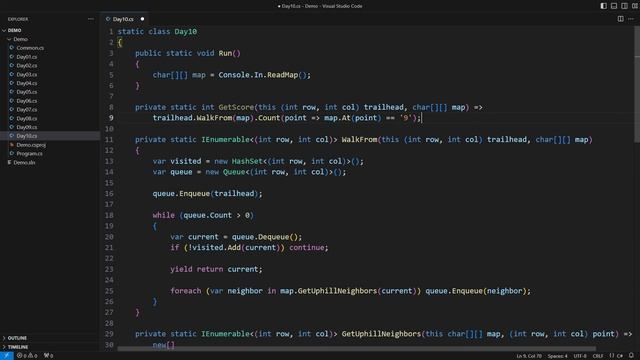640x360 pixels.
Task: Click 'queue.Enqueue(trailhead);' on line 16
Action: click(x=207, y=193)
